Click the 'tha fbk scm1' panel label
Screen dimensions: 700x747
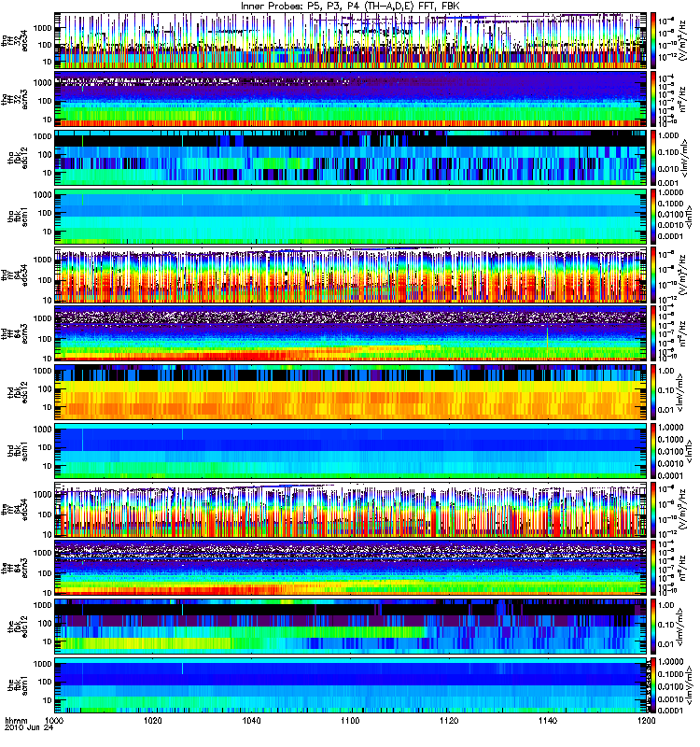click(18, 217)
